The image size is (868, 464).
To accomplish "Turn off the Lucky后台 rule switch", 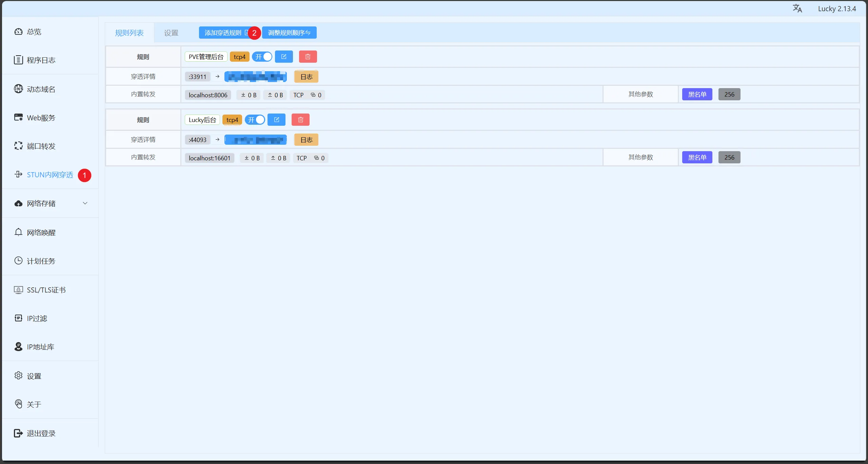I will coord(255,120).
